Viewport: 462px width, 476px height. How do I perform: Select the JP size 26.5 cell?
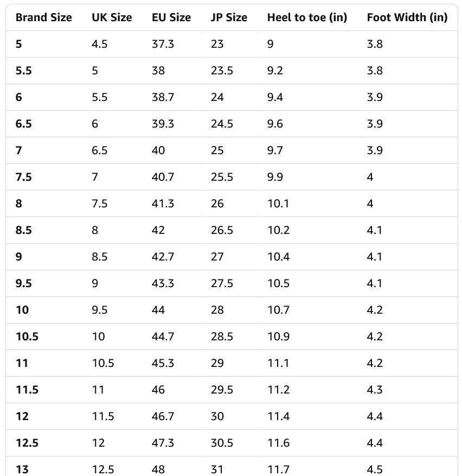222,230
